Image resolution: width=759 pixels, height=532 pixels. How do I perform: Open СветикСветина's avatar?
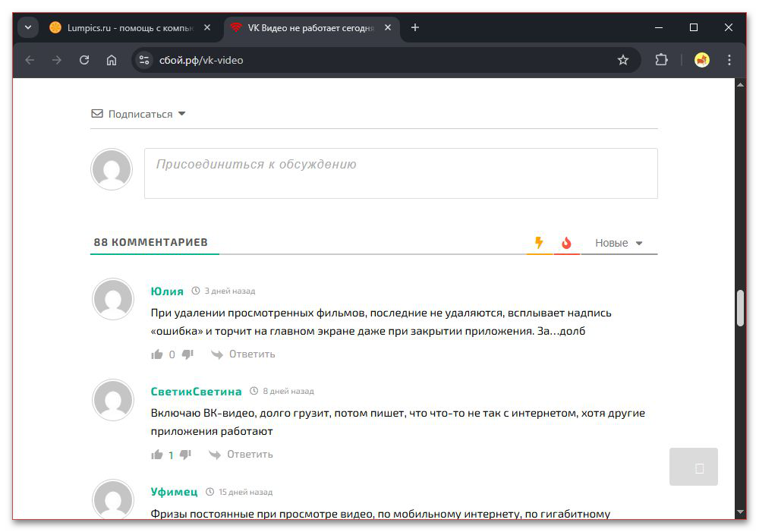[113, 400]
